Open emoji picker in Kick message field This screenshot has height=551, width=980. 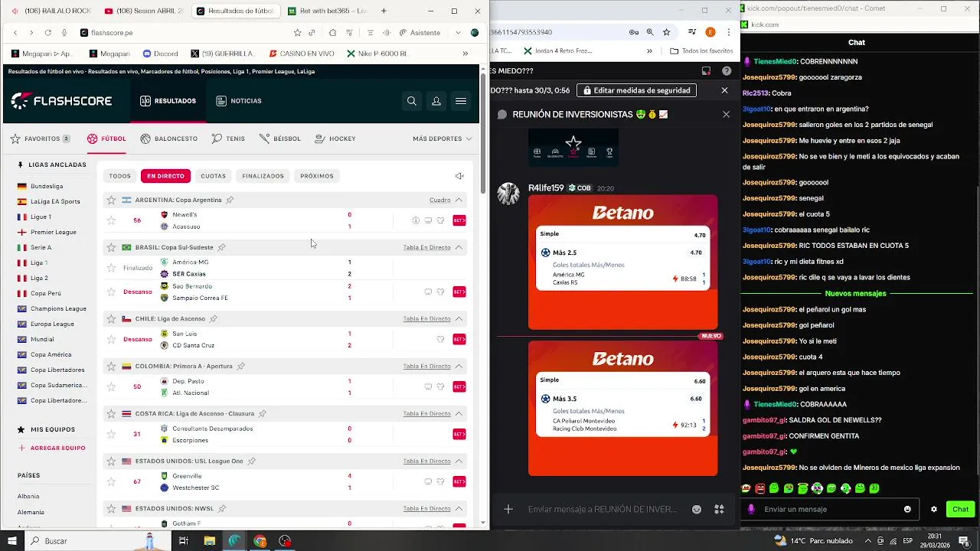click(x=908, y=509)
